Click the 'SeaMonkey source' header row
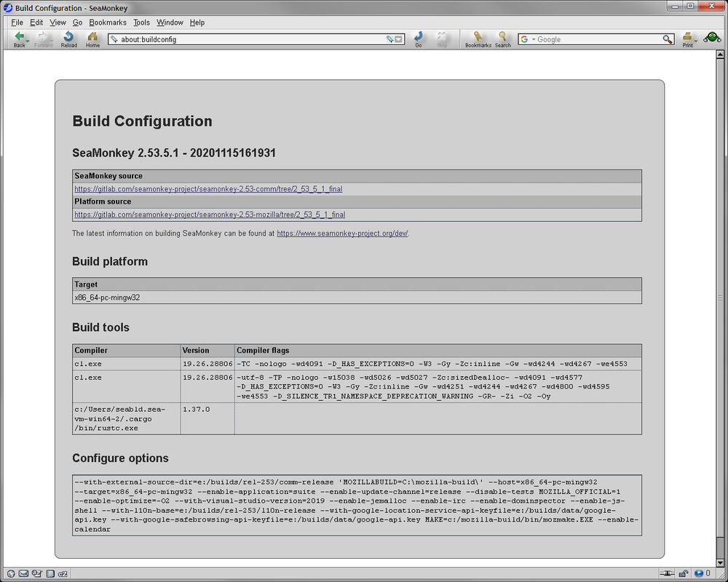 click(357, 176)
